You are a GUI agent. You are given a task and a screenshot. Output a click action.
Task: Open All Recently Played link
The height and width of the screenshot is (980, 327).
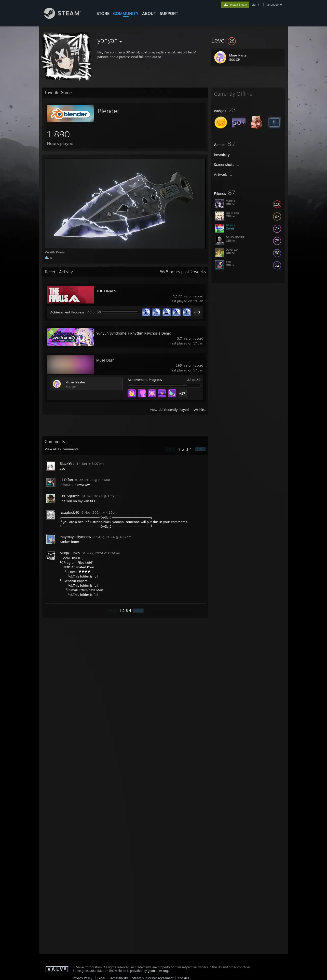(174, 410)
